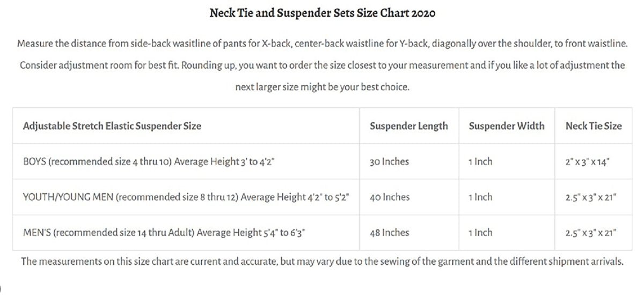Select the Suspender Width column header
Image resolution: width=644 pixels, height=295 pixels.
point(506,126)
